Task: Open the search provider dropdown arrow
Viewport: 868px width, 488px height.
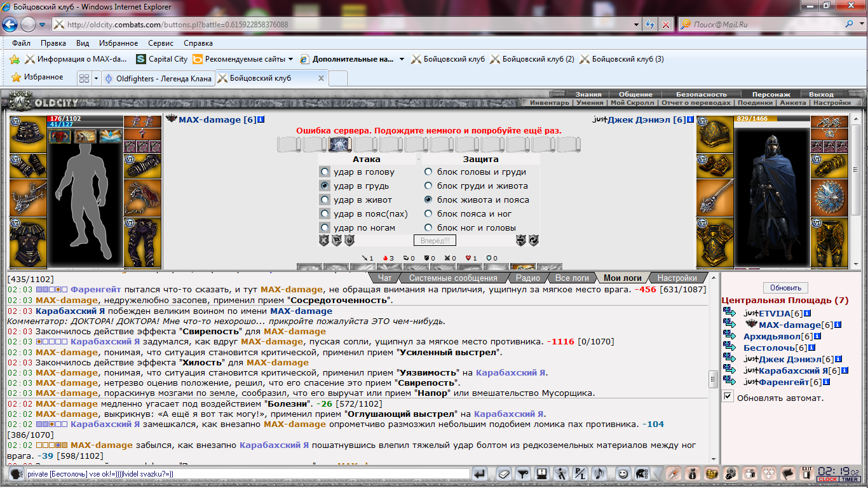Action: click(x=862, y=25)
